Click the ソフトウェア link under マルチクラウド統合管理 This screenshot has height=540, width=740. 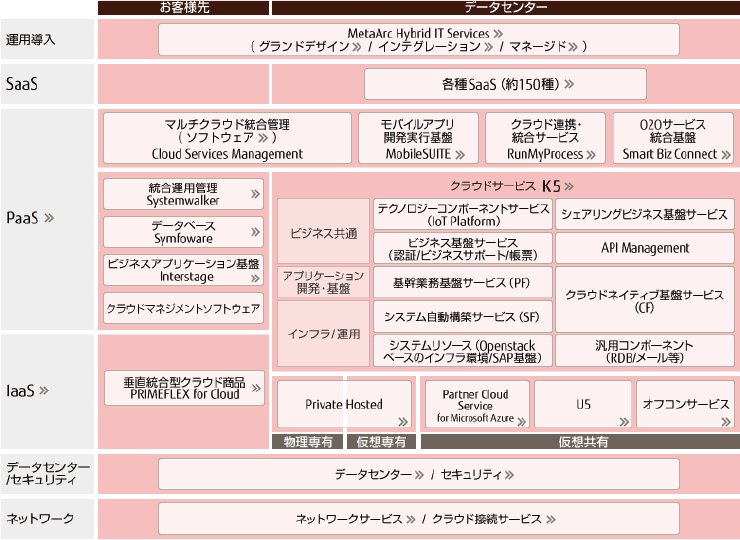click(227, 137)
